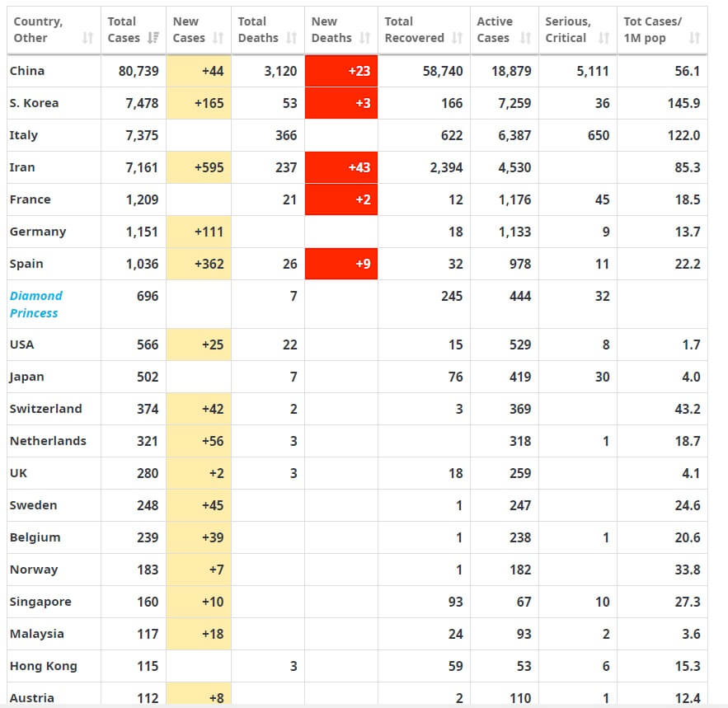Select the China country name cell
Viewport: 728px width, 708px height.
[x=27, y=71]
